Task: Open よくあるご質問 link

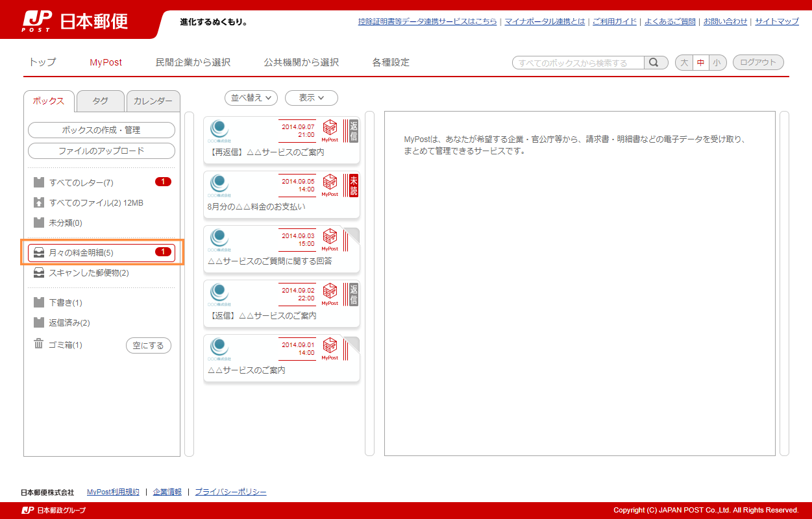Action: point(670,21)
